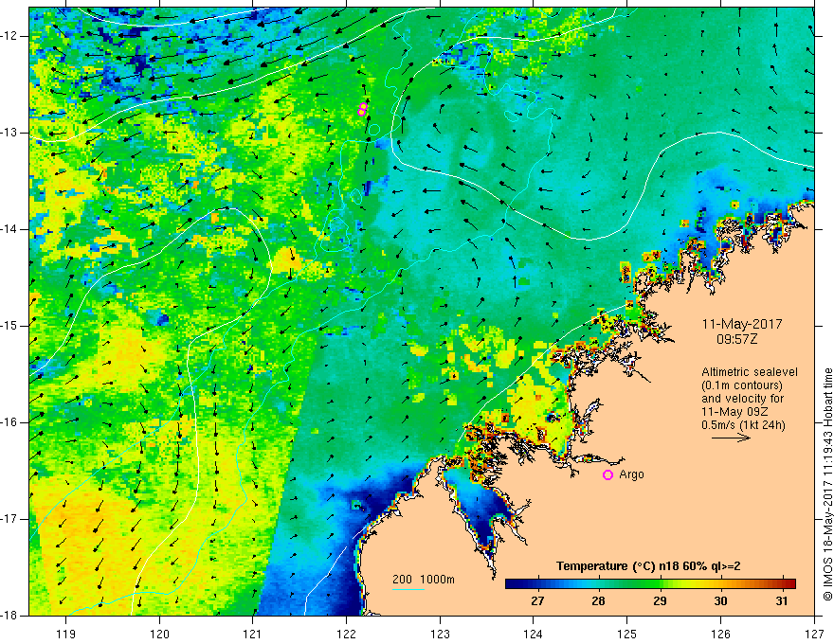Click the longitude axis label 120

159,634
